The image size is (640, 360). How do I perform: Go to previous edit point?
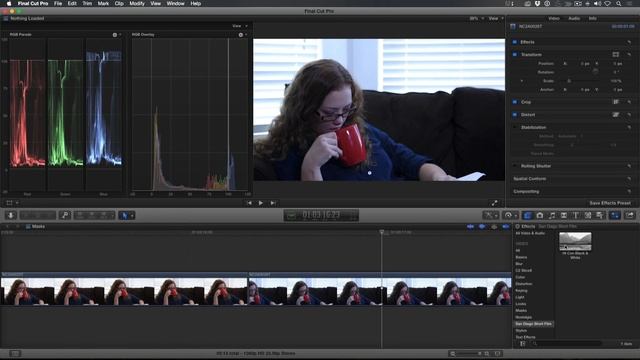(x=249, y=203)
